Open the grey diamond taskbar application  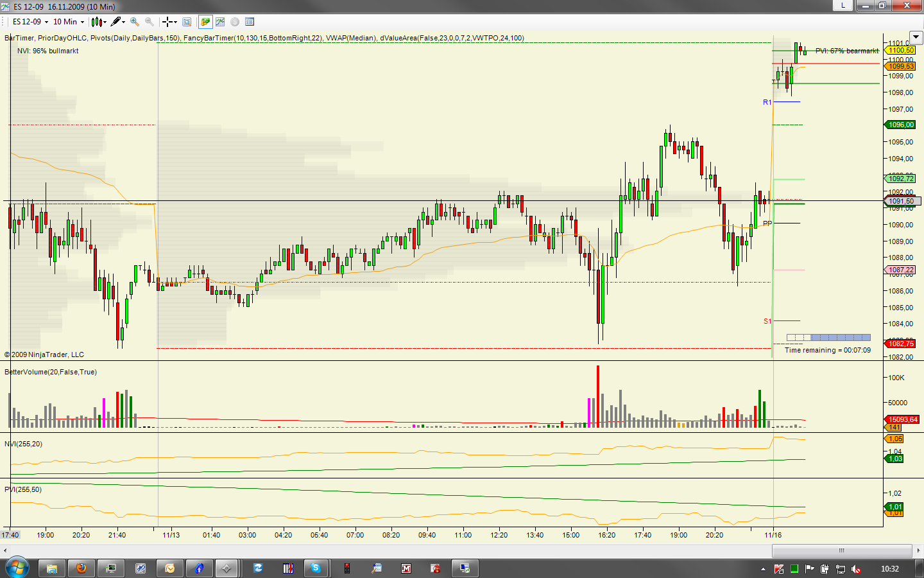click(x=226, y=568)
